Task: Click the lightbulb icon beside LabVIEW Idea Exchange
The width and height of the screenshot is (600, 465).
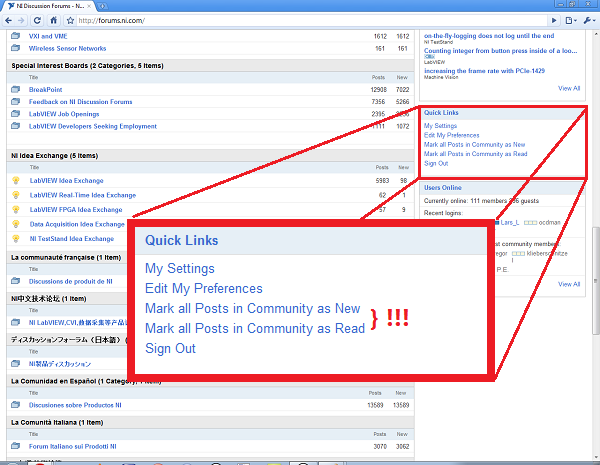Action: [16, 180]
